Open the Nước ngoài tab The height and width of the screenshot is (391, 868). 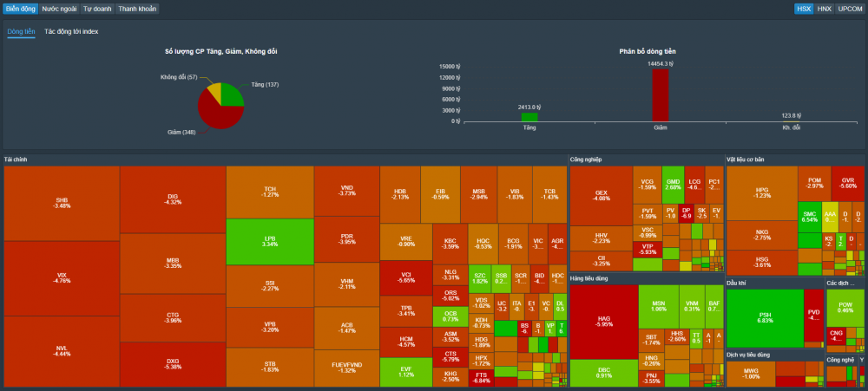point(59,9)
